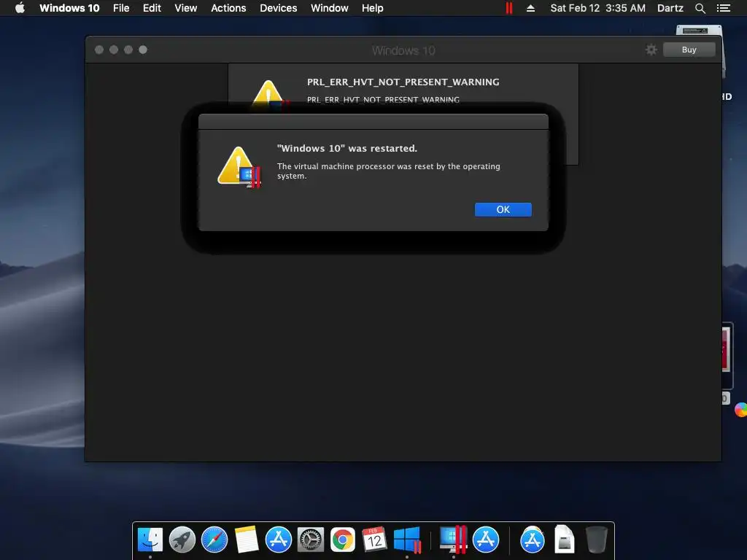The image size is (747, 560).
Task: Open the File menu
Action: point(121,8)
